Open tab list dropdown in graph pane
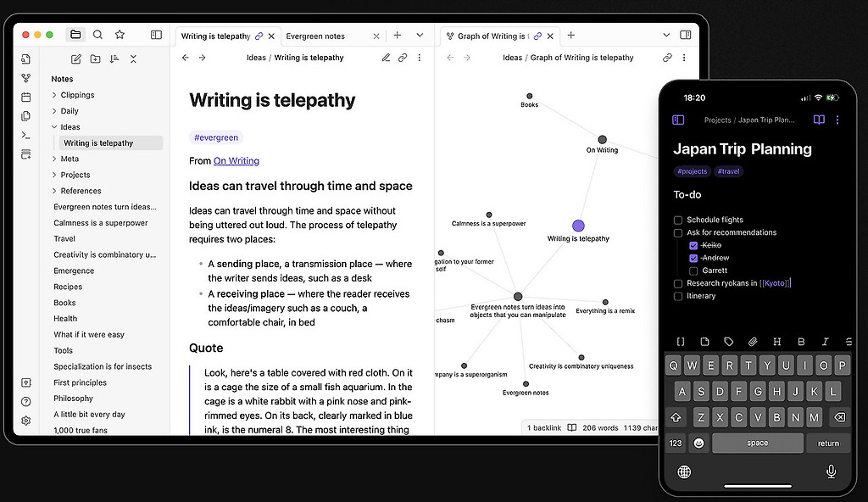The width and height of the screenshot is (868, 502). [x=666, y=35]
